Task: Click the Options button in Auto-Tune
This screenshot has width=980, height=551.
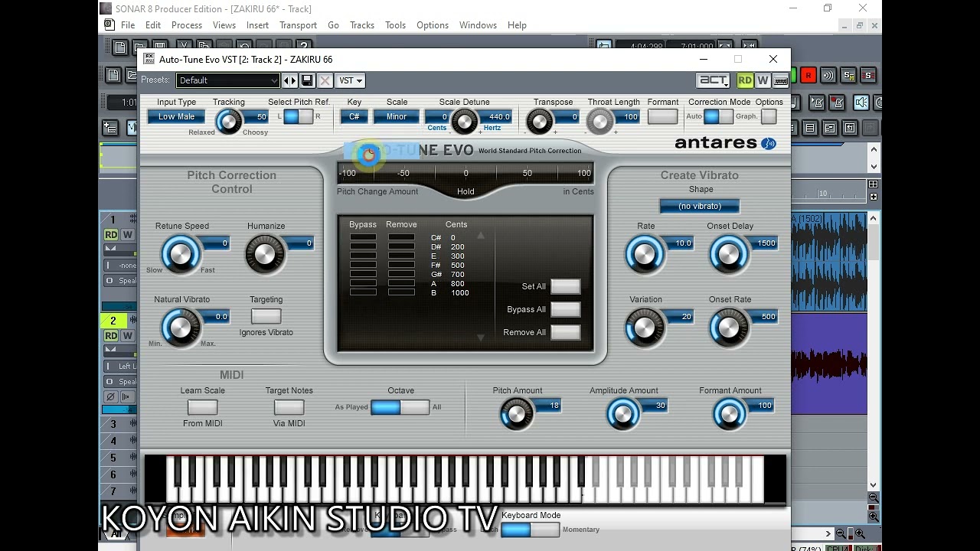Action: (x=769, y=116)
